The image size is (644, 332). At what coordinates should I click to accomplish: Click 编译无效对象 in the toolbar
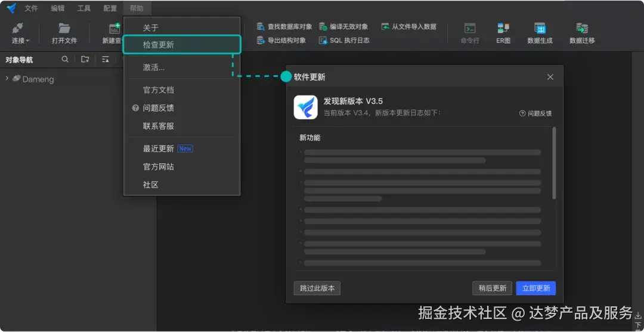343,27
